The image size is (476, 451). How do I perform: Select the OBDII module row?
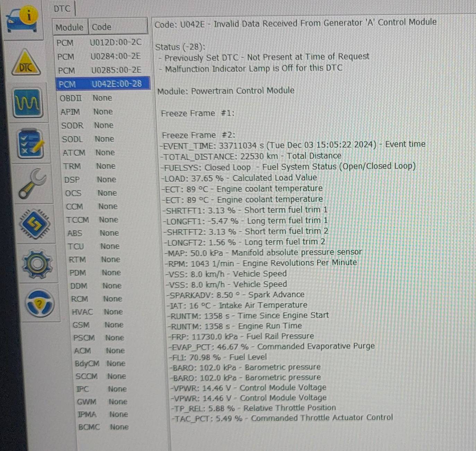pos(86,98)
